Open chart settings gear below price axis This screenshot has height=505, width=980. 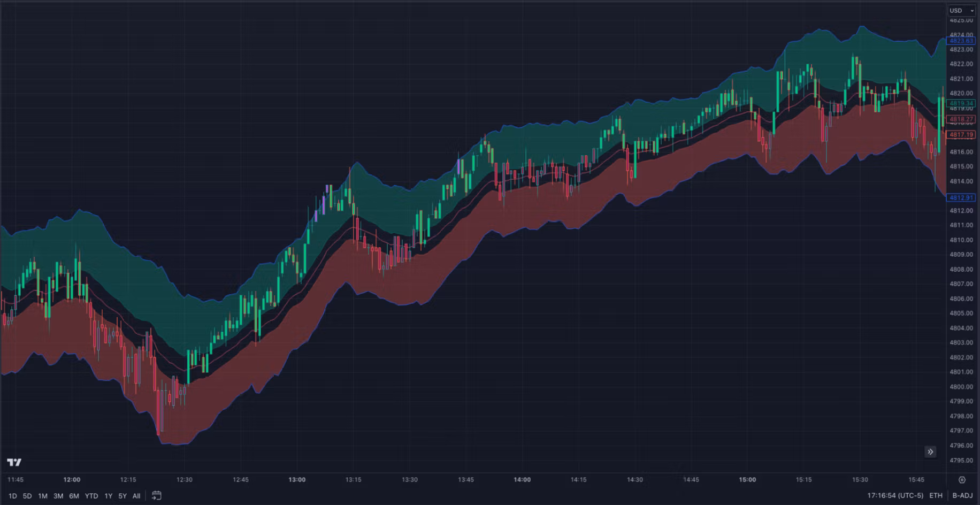click(x=962, y=480)
